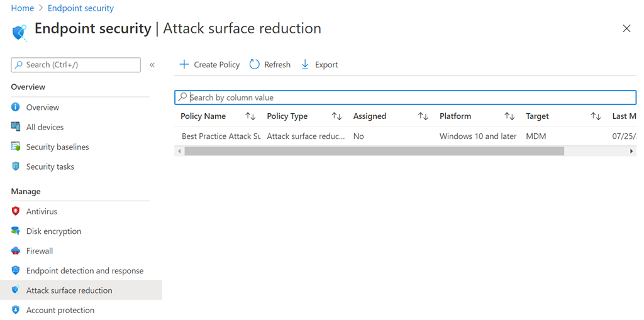Screen dimensions: 644x320
Task: Click the Firewall icon in sidebar
Action: point(16,251)
